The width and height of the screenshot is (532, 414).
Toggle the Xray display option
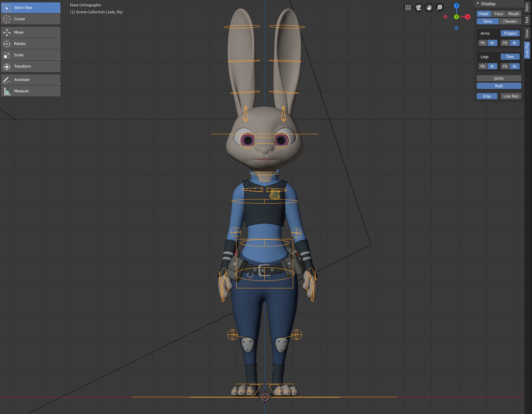pyautogui.click(x=487, y=96)
